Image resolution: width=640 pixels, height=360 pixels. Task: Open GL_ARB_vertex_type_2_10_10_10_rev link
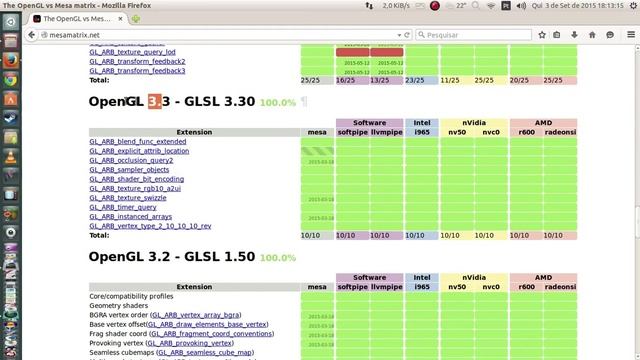tap(150, 226)
